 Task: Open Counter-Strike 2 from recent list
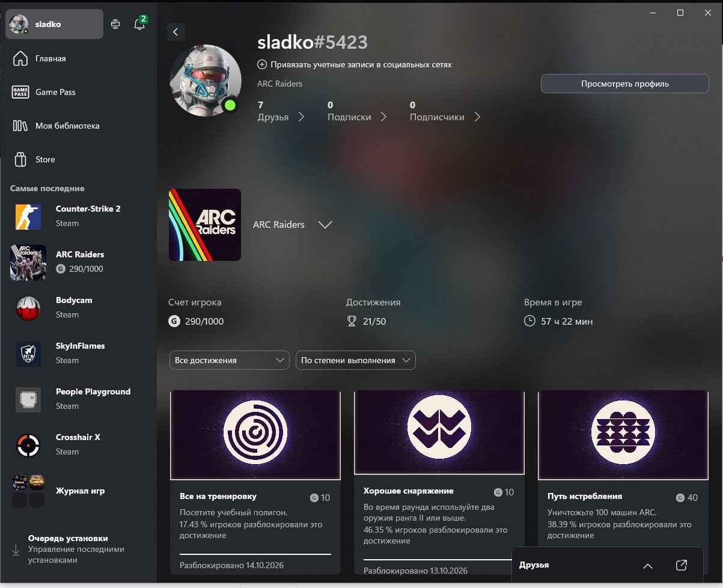click(78, 216)
